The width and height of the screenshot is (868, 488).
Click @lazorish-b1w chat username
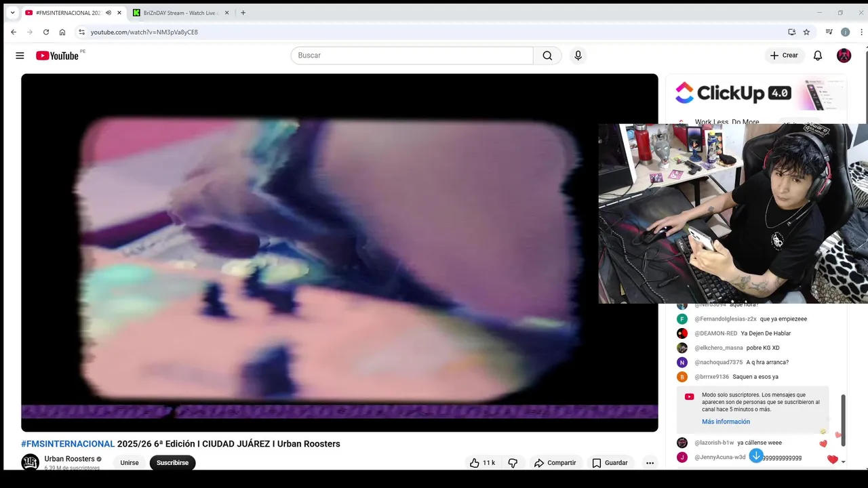coord(714,443)
